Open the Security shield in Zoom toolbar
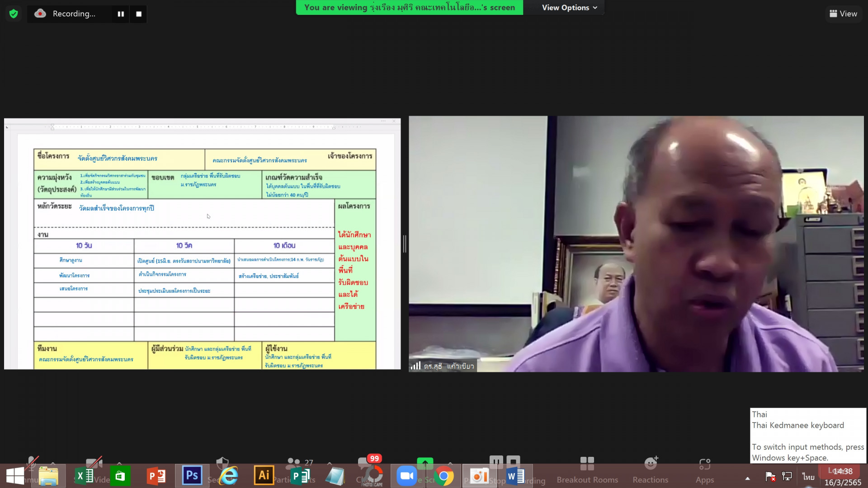 click(x=222, y=463)
